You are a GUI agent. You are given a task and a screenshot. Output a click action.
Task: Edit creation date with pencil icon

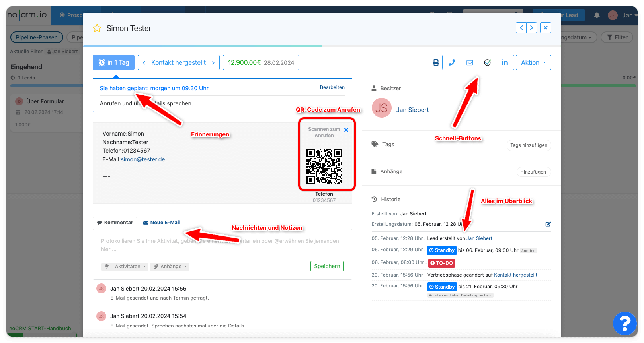(x=548, y=224)
